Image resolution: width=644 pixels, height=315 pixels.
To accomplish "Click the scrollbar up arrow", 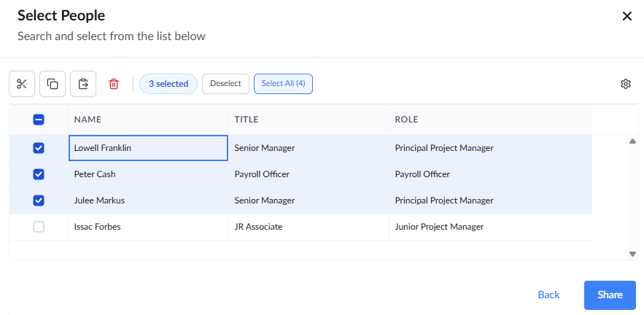I will coord(632,141).
